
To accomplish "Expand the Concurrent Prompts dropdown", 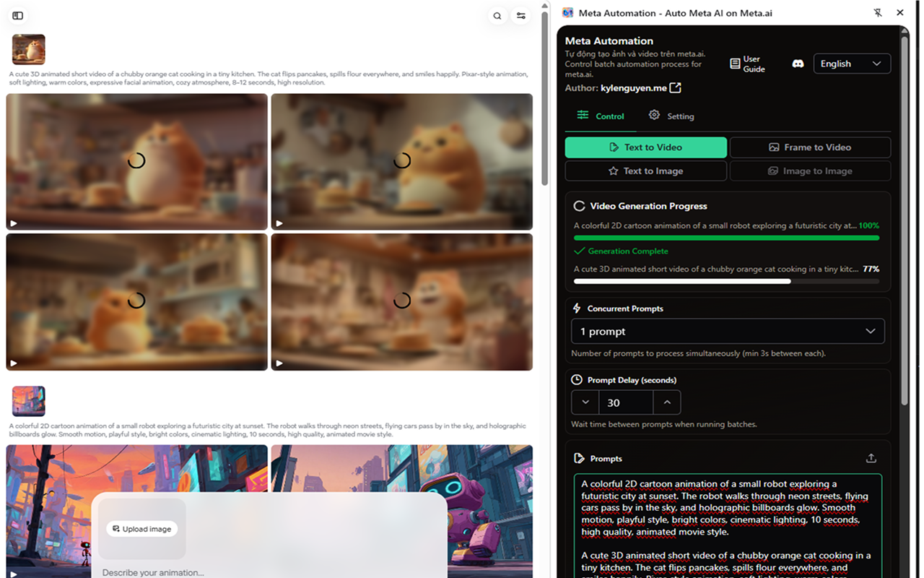I will click(728, 332).
